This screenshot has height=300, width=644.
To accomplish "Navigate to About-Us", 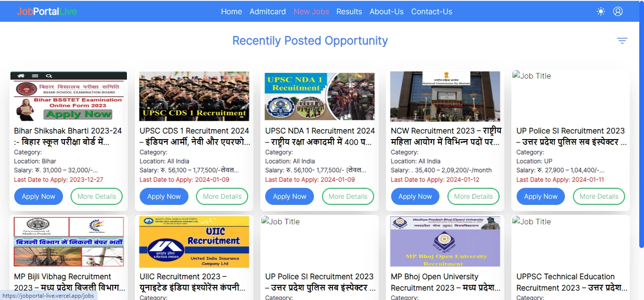I will (386, 11).
